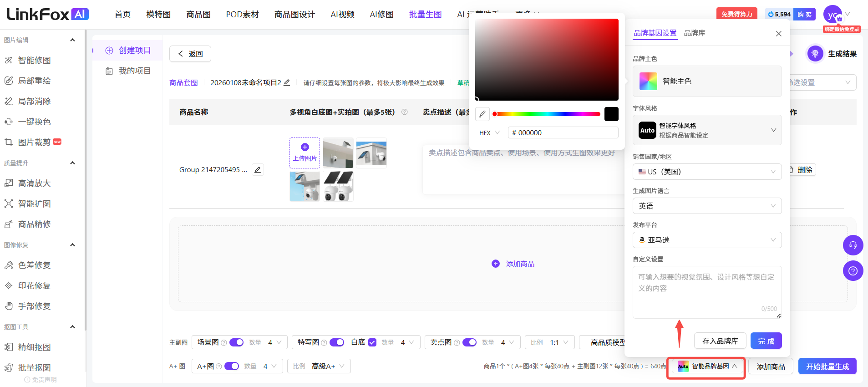
Task: Click the customer service headset icon
Action: (853, 245)
